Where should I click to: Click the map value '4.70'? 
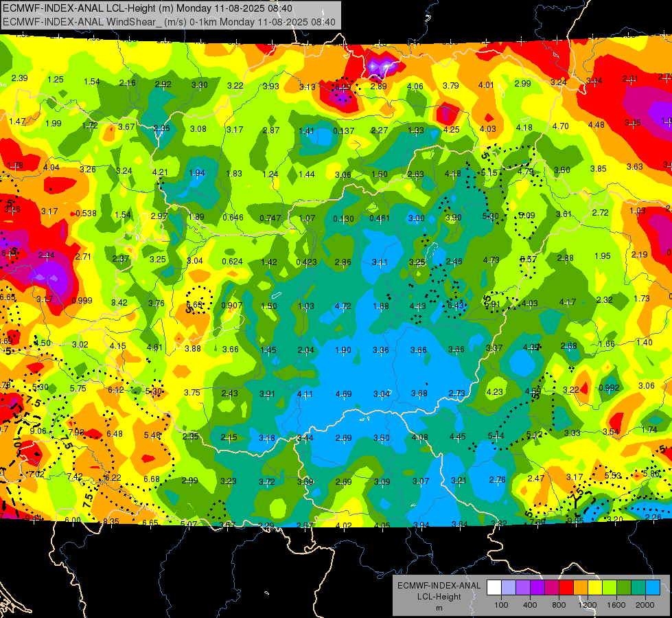[561, 126]
